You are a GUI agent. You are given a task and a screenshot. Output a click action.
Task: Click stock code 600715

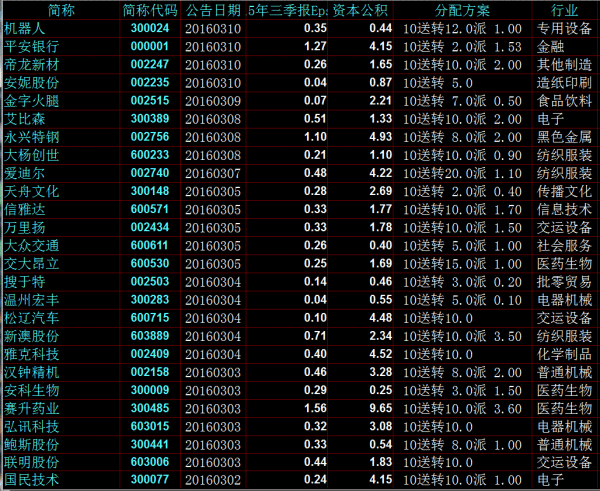[x=150, y=317]
